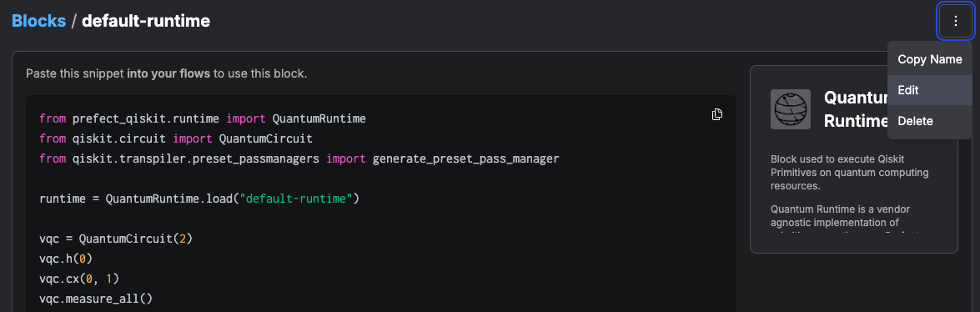980x312 pixels.
Task: Click the vqc.measure_all() code line
Action: point(96,299)
